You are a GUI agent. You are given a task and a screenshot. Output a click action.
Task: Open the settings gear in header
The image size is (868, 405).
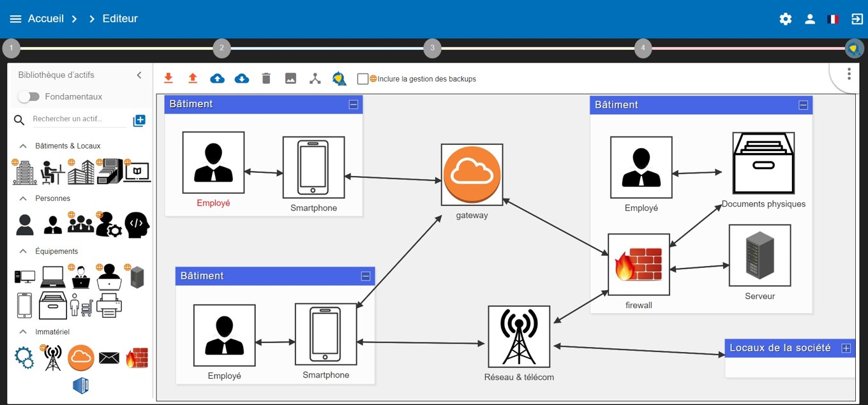786,19
